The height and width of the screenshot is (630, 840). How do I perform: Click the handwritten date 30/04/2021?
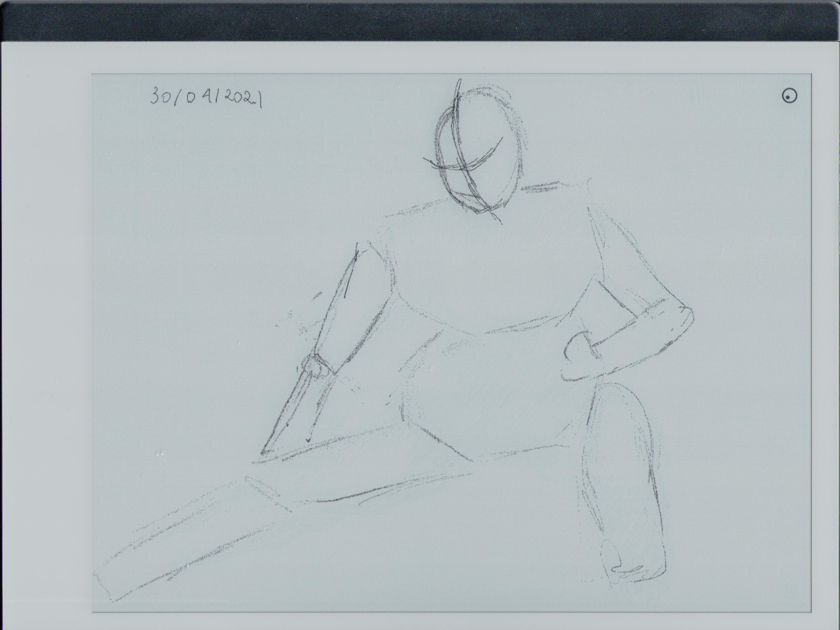click(x=206, y=97)
